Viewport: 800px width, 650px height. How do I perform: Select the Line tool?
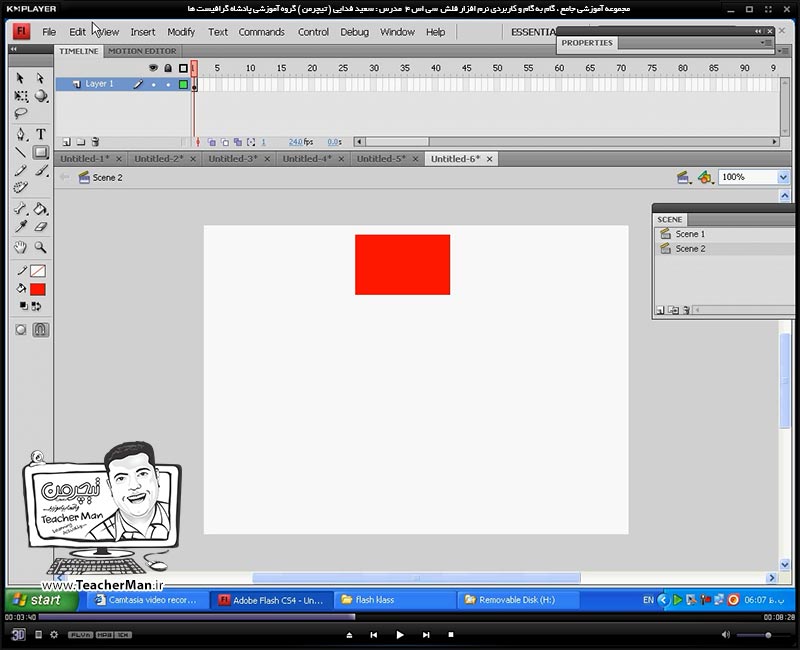(20, 152)
